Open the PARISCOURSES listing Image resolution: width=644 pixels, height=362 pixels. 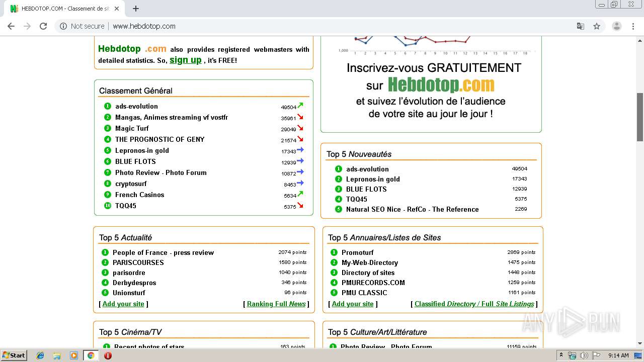[x=138, y=262]
